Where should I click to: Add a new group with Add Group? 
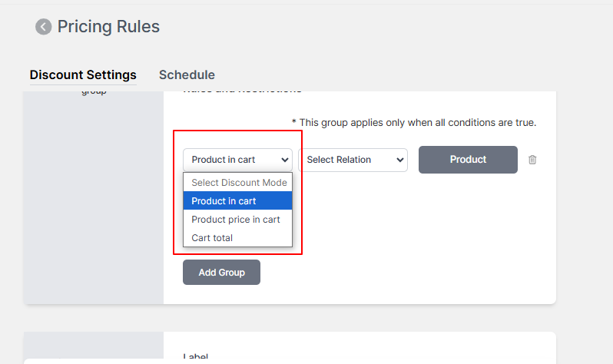[x=221, y=272]
